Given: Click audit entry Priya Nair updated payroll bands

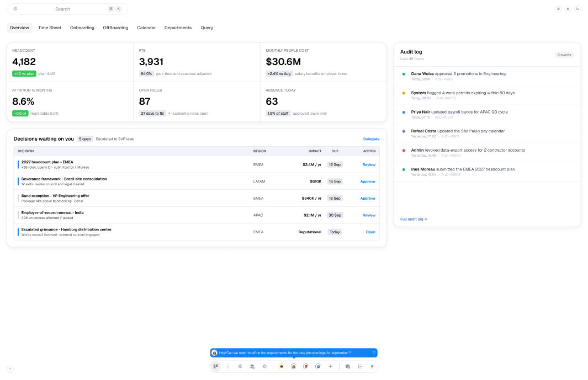Looking at the screenshot, I should tap(487, 114).
